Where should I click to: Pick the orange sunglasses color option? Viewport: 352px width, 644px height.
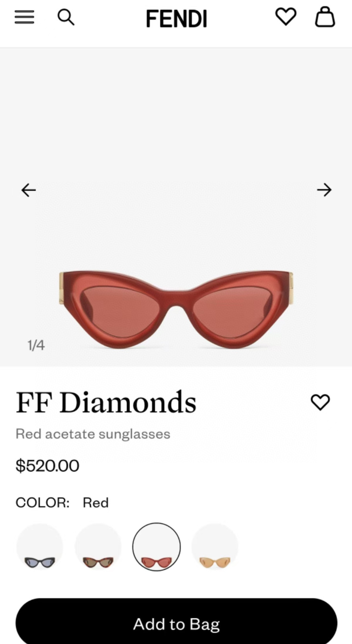215,547
